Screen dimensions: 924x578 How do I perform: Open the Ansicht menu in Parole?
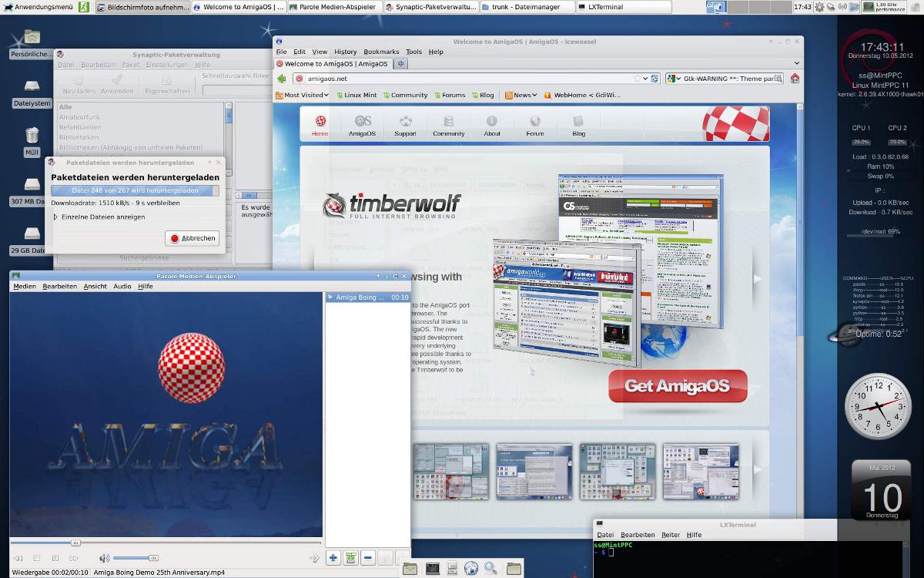(95, 286)
